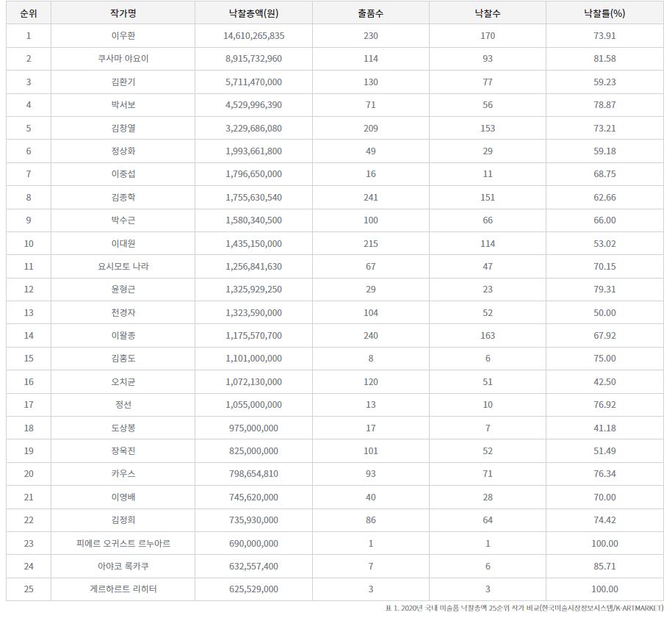
Task: Select the 박서보 total 4,529,996,390
Action: click(x=253, y=105)
